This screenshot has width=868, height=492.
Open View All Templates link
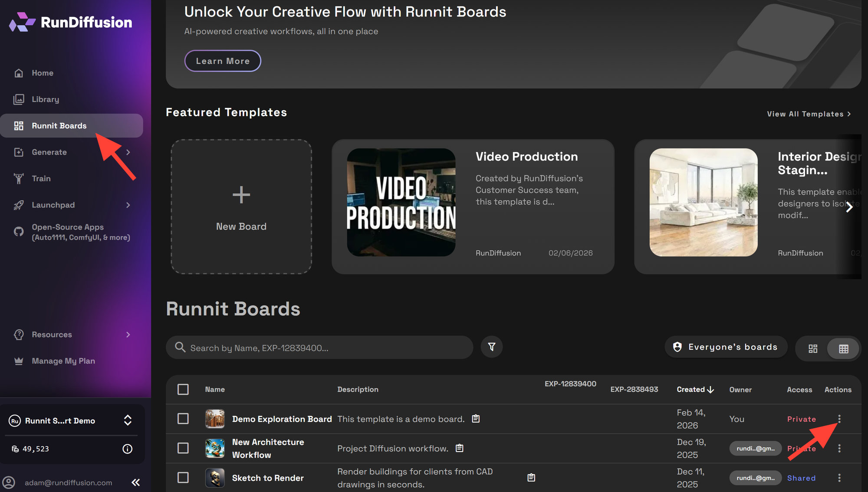point(809,114)
